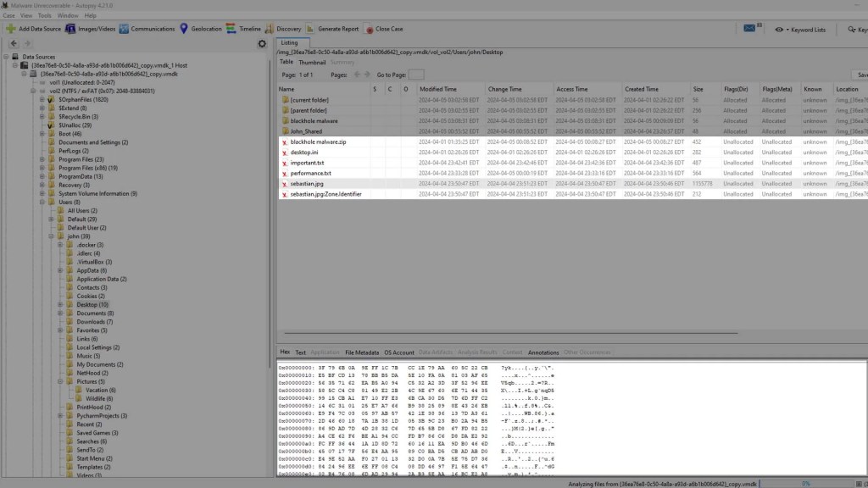Launch the Geolocation map tool

tap(184, 29)
